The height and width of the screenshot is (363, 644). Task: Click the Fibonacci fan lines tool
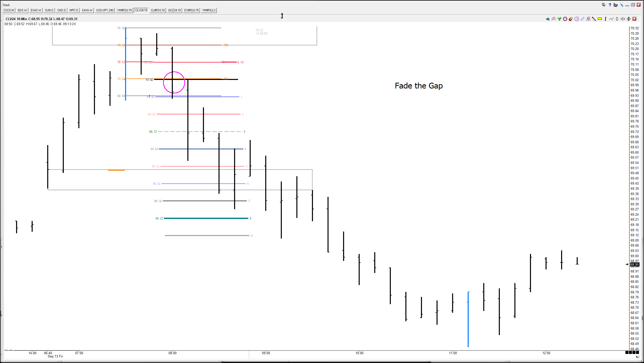[588, 19]
